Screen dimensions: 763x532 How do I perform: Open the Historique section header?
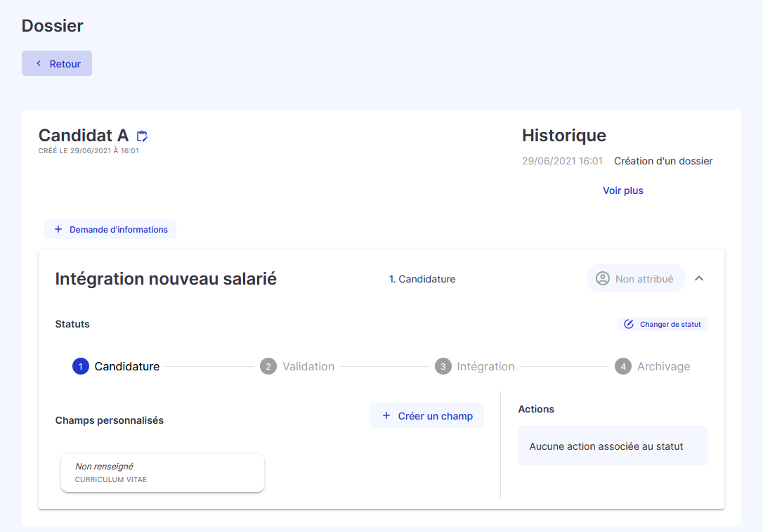point(564,135)
